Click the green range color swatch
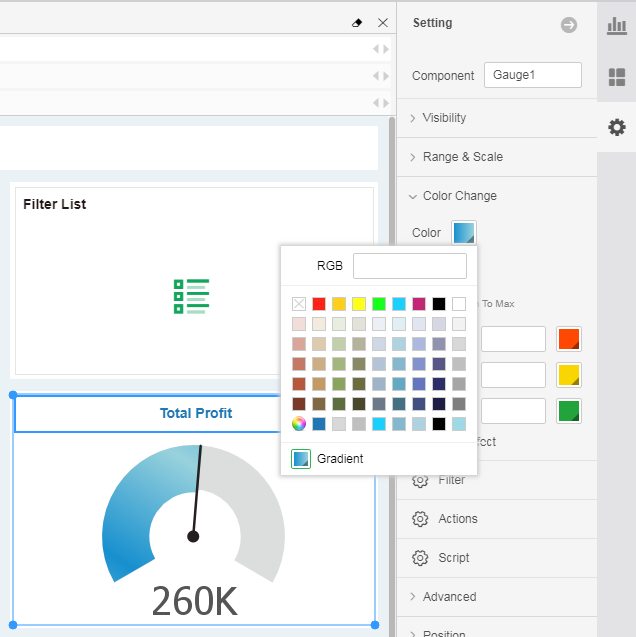 [569, 411]
